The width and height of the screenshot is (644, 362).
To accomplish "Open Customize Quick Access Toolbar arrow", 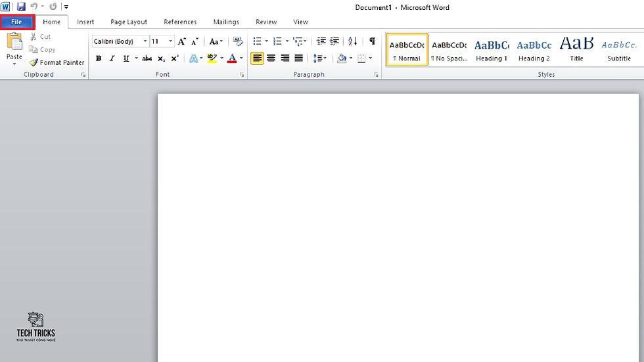I will (x=66, y=7).
